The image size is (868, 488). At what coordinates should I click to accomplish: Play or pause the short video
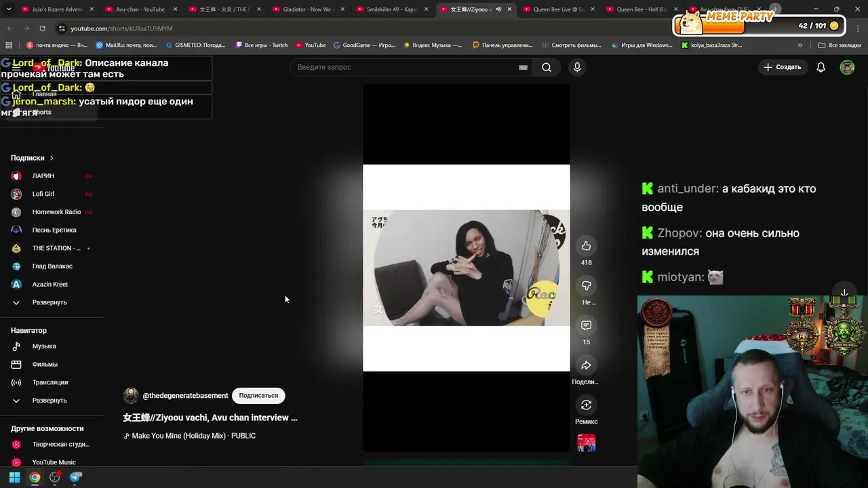click(x=467, y=268)
